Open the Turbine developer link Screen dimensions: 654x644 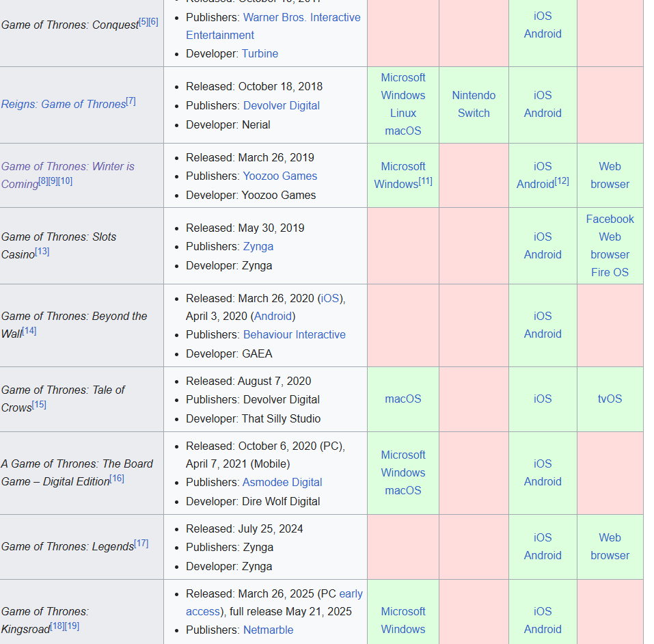(260, 54)
